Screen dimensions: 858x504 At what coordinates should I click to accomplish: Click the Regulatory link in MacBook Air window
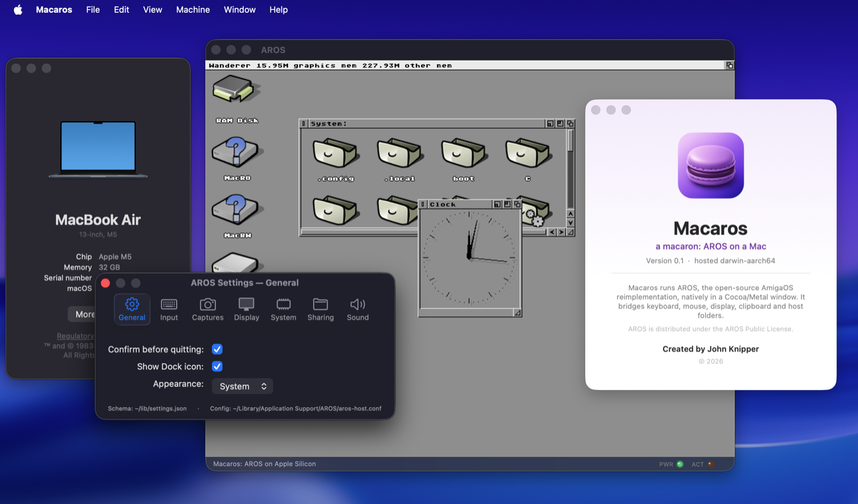click(x=76, y=336)
